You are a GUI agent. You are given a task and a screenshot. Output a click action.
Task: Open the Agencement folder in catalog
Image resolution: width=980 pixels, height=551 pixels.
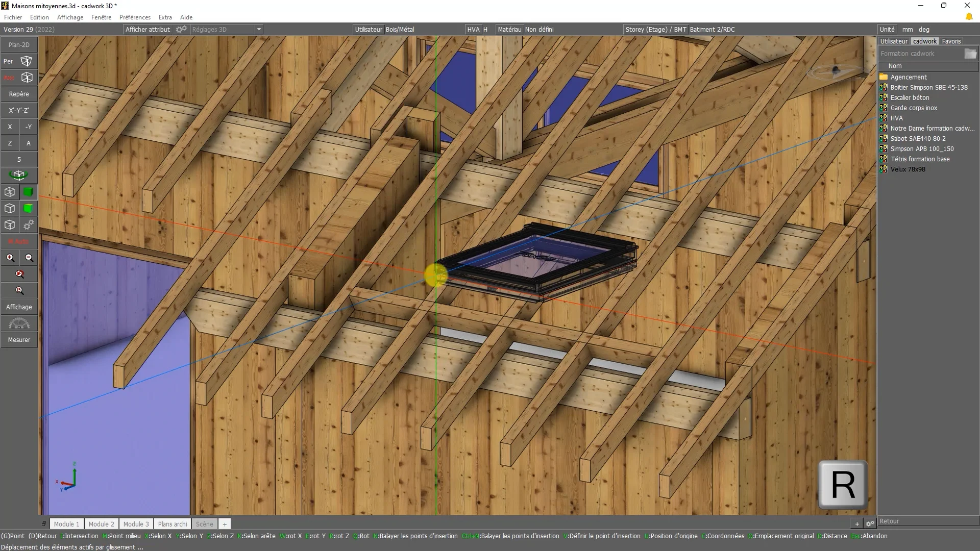(908, 77)
